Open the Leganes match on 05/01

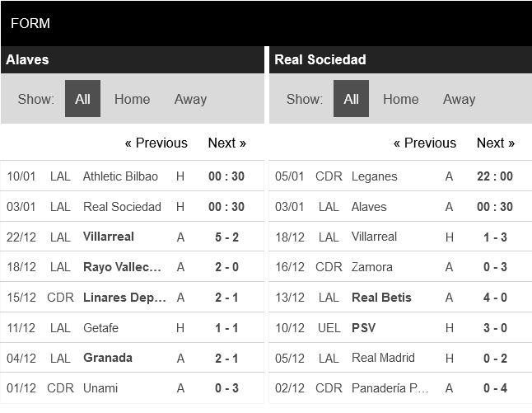(x=374, y=176)
